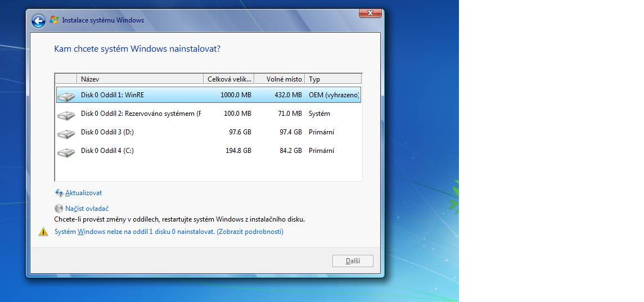Click the yellow warning triangle icon

(x=43, y=232)
